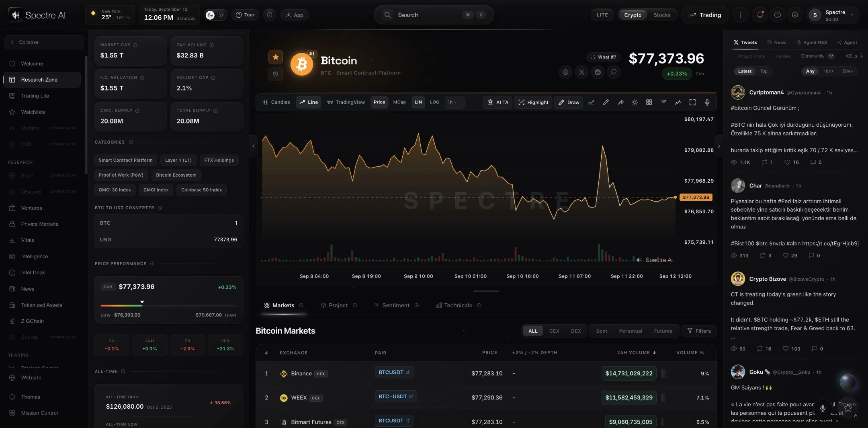
Task: Click the left panel vertical scrollbar
Action: [85, 115]
